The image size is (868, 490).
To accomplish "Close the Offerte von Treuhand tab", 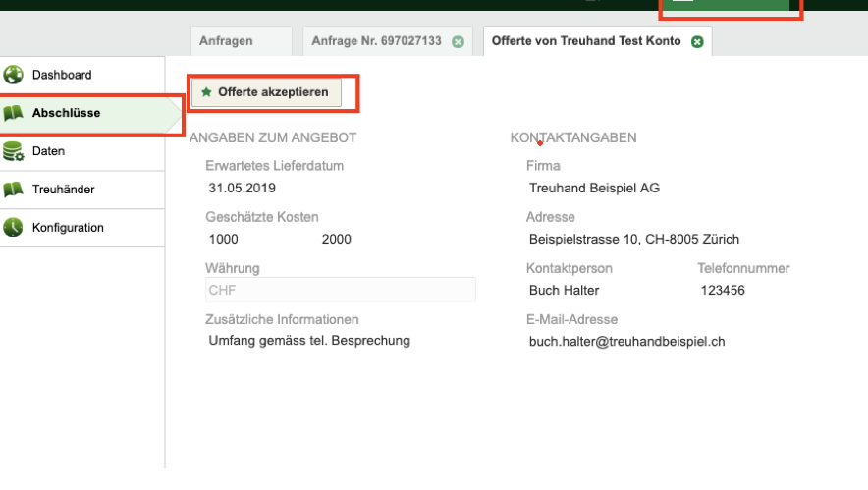I will point(697,41).
